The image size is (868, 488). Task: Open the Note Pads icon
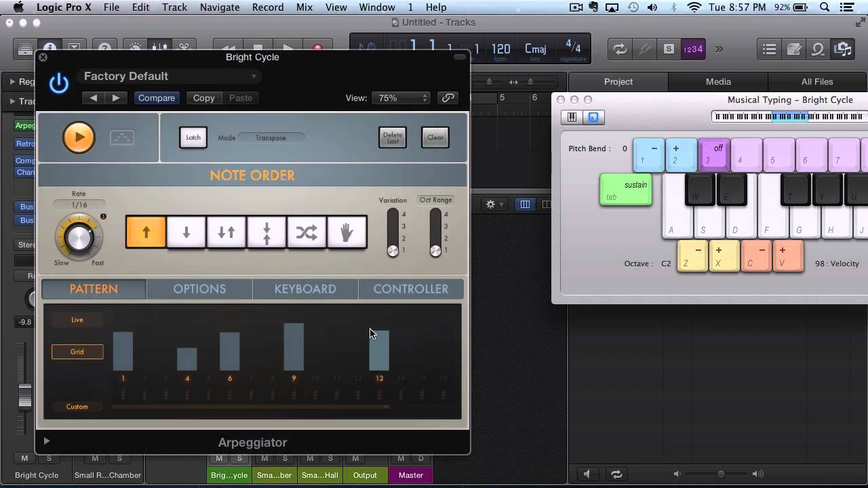coord(794,49)
